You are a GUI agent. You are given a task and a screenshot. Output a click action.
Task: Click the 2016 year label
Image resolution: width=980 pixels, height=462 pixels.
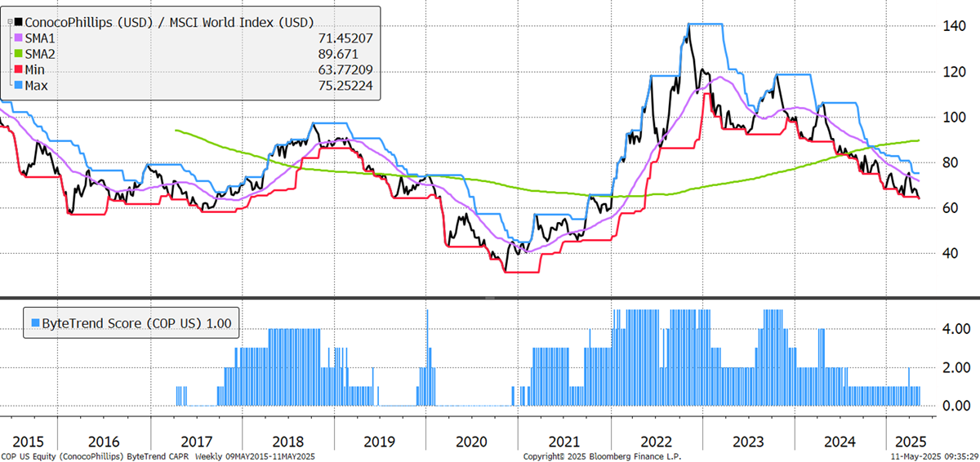105,440
